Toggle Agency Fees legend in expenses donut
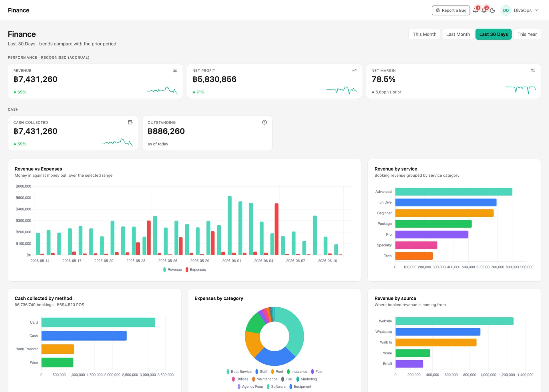The image size is (549, 392). point(250,387)
